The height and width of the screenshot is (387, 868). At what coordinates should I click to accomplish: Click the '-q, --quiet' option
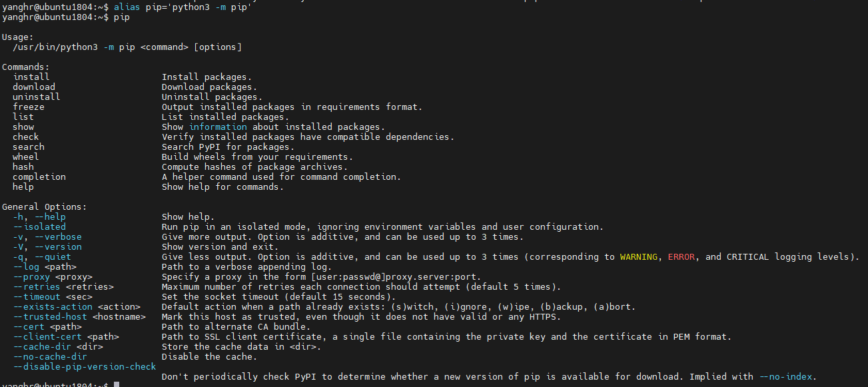[42, 256]
